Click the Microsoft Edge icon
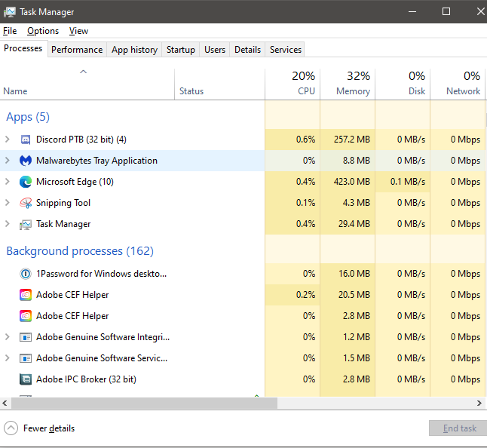This screenshot has width=487, height=448. (26, 182)
